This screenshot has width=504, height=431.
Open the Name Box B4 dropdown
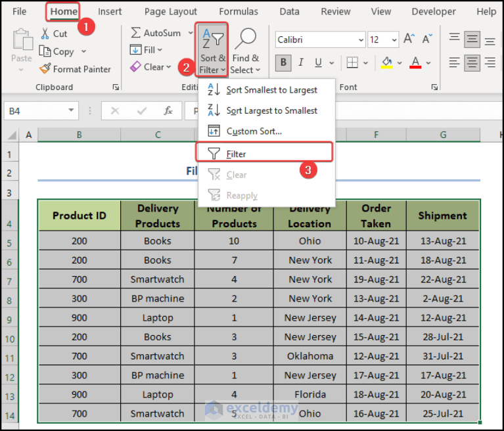click(71, 110)
